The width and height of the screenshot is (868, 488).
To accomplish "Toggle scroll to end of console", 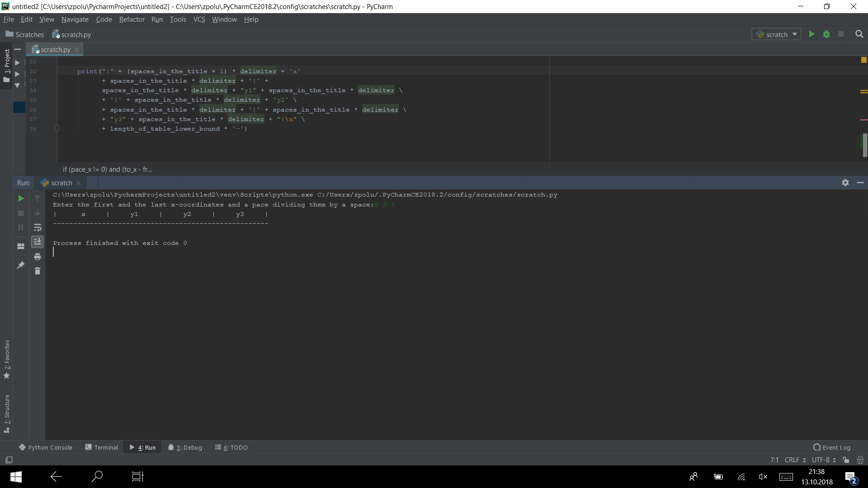I will (38, 242).
